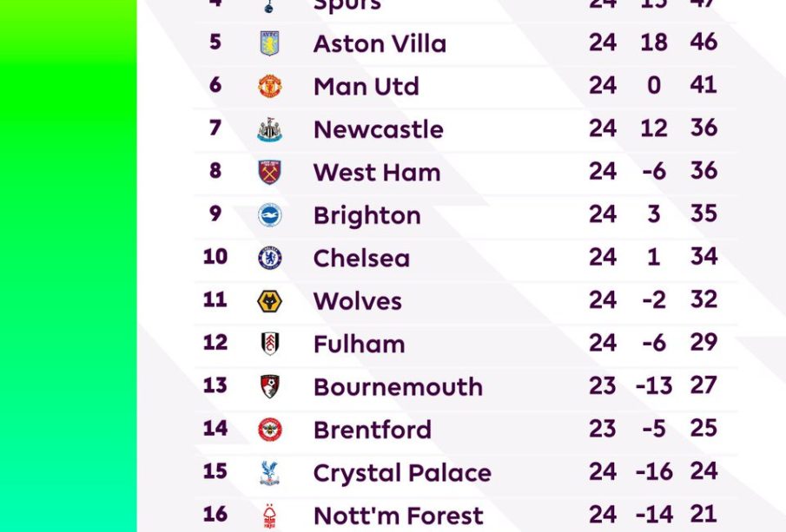Open the Man Utd team name
Screen dimensions: 786x532
click(x=366, y=86)
